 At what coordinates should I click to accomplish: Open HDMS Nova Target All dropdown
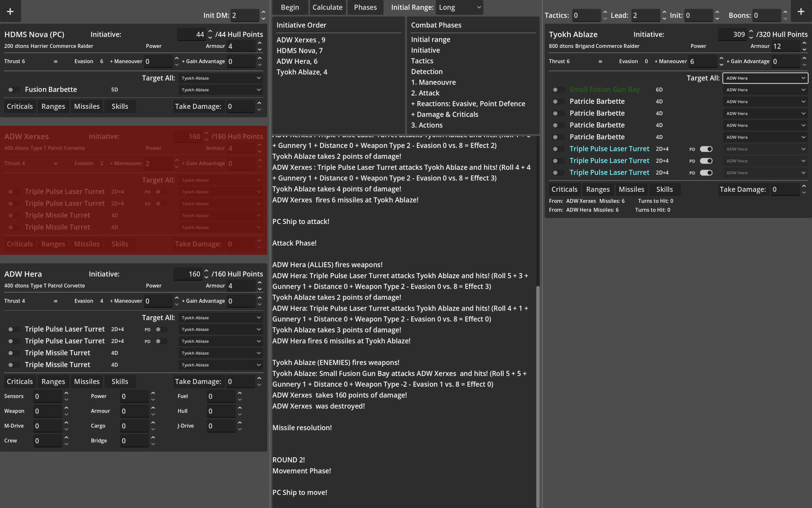(x=220, y=78)
